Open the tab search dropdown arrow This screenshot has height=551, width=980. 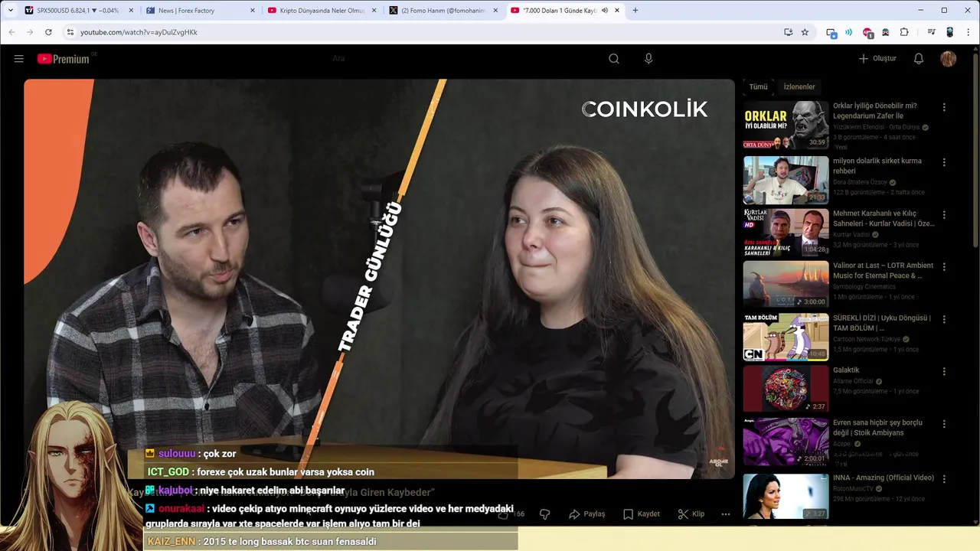click(x=10, y=10)
